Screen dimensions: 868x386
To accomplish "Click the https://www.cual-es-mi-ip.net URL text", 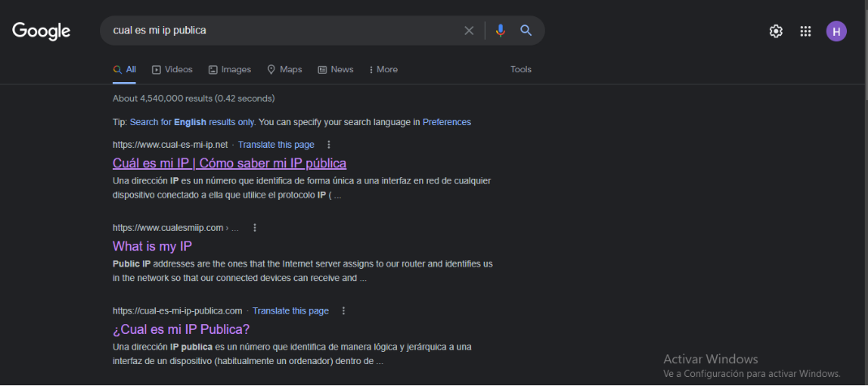I will click(x=170, y=145).
